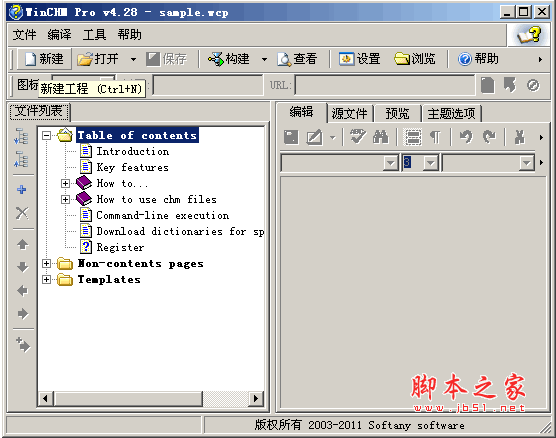Select Table of contents tree item

(137, 135)
